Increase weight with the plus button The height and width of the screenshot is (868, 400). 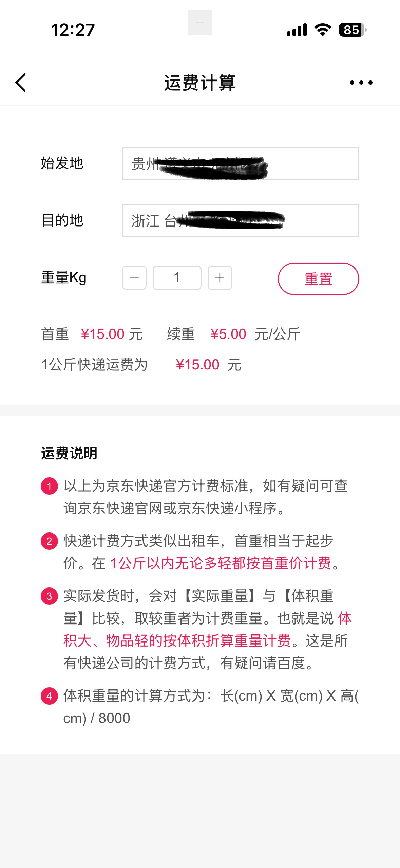(220, 278)
